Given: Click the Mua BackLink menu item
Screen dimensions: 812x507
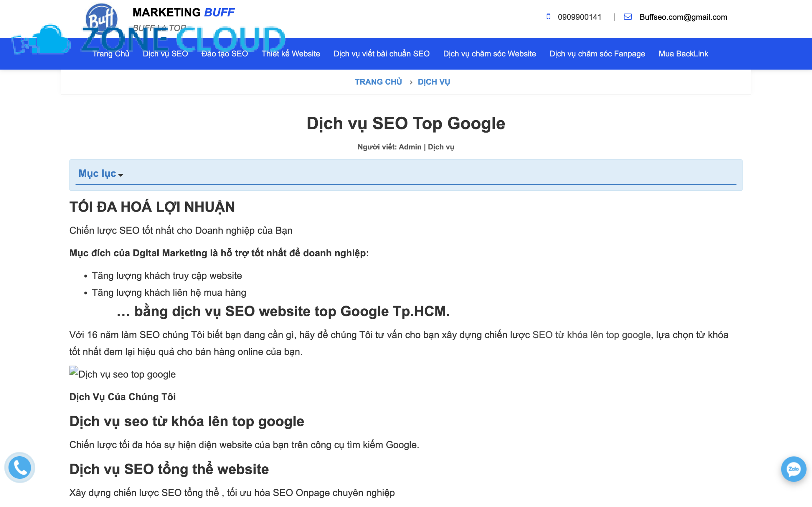Looking at the screenshot, I should tap(683, 54).
